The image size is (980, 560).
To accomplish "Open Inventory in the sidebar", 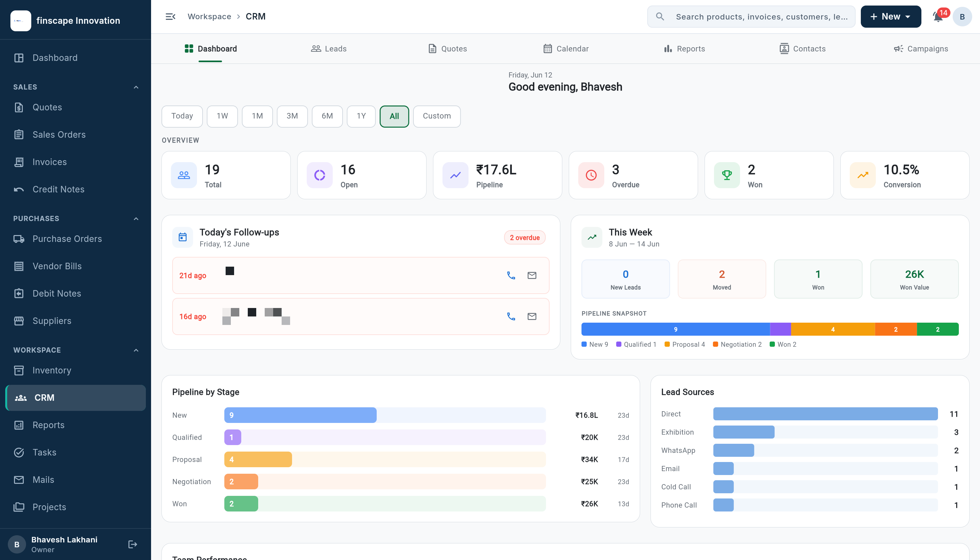I will point(76,371).
